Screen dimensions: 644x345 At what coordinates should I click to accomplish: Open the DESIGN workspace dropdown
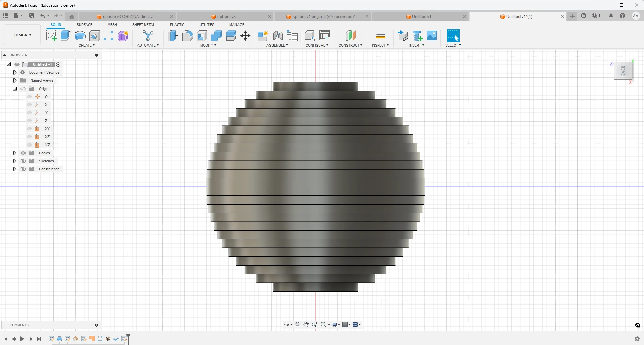coord(22,35)
